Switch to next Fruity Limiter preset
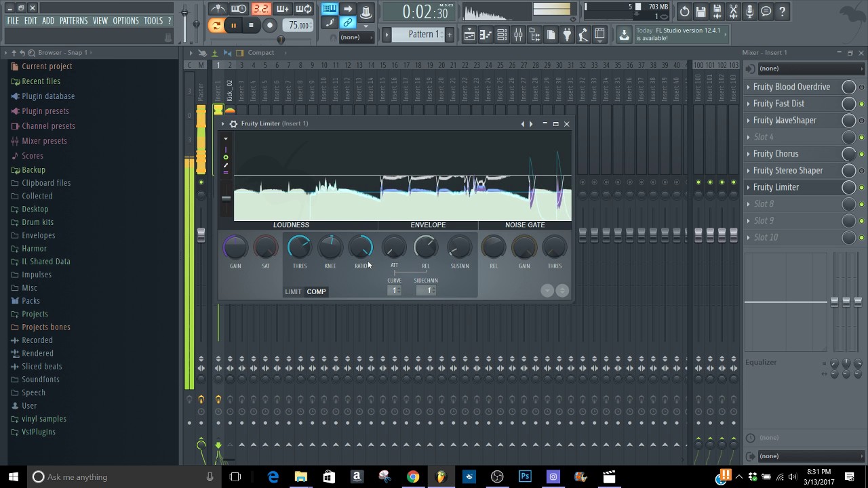Image resolution: width=868 pixels, height=488 pixels. point(531,124)
